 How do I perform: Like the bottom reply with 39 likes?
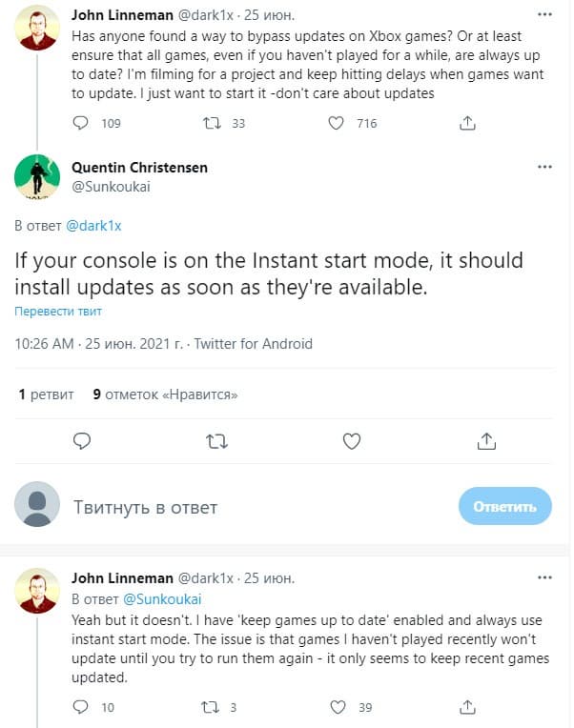(x=336, y=707)
